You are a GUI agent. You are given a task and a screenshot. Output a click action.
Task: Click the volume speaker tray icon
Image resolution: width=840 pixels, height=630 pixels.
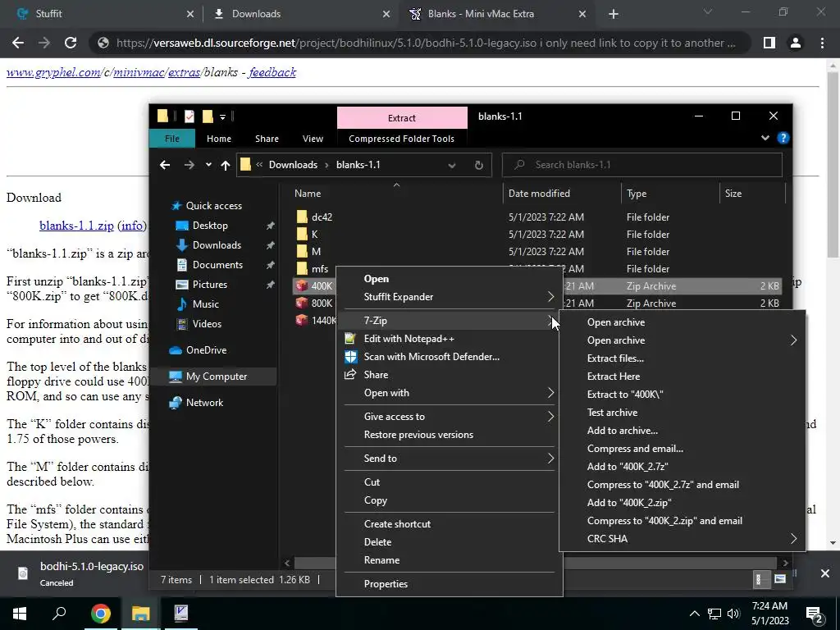[733, 614]
